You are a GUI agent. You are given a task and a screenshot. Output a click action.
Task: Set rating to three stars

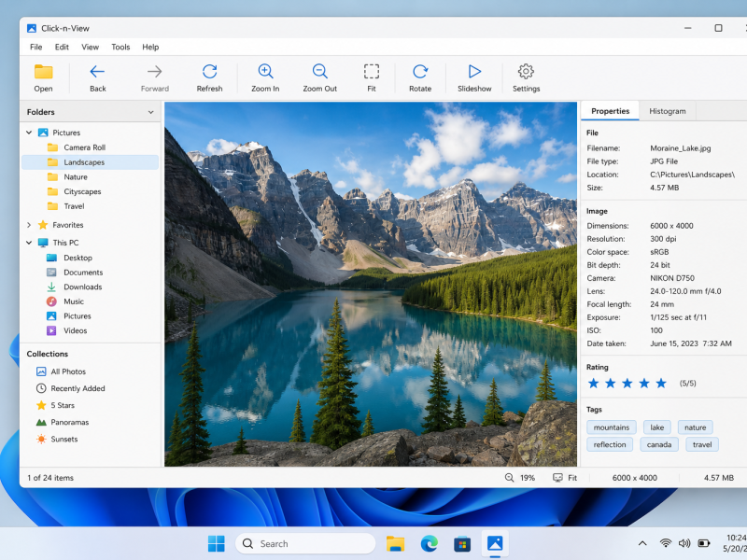tap(627, 383)
